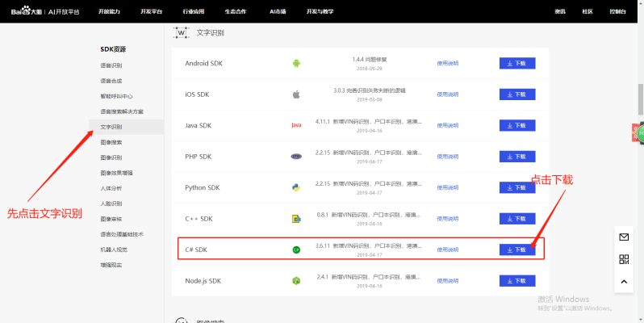Open 开发与教学 in top navigation

click(320, 11)
